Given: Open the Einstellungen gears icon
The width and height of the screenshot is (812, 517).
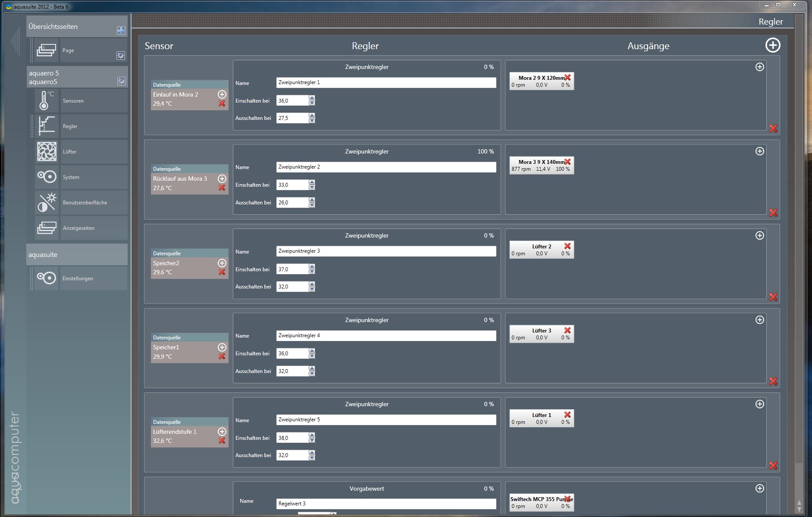Looking at the screenshot, I should [x=47, y=278].
